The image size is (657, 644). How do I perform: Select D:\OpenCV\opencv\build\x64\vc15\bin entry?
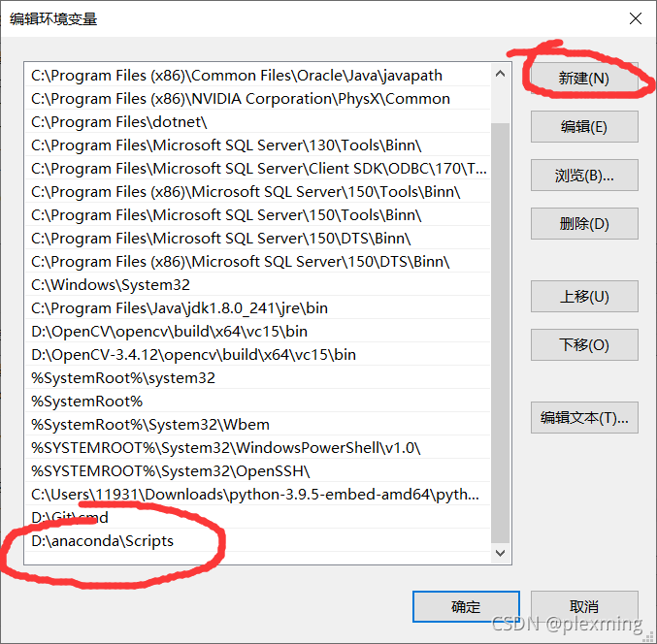(257, 331)
